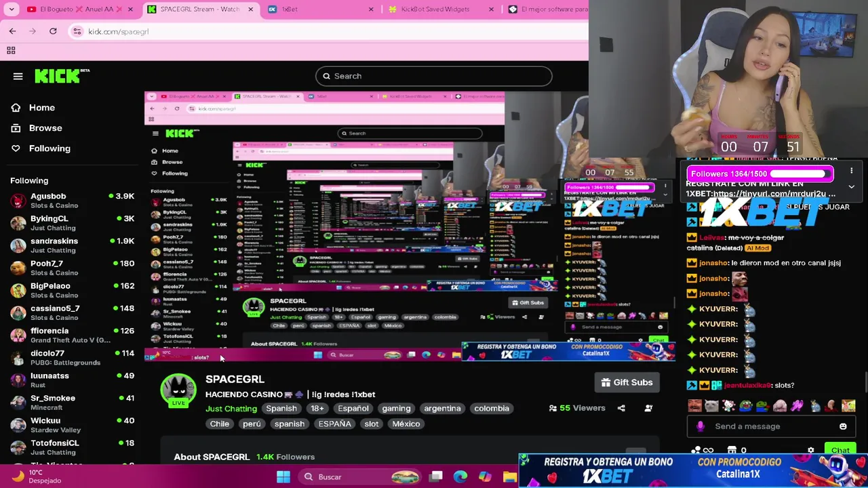This screenshot has width=868, height=488.
Task: Open sandraskins channel in Following list
Action: tap(73, 245)
